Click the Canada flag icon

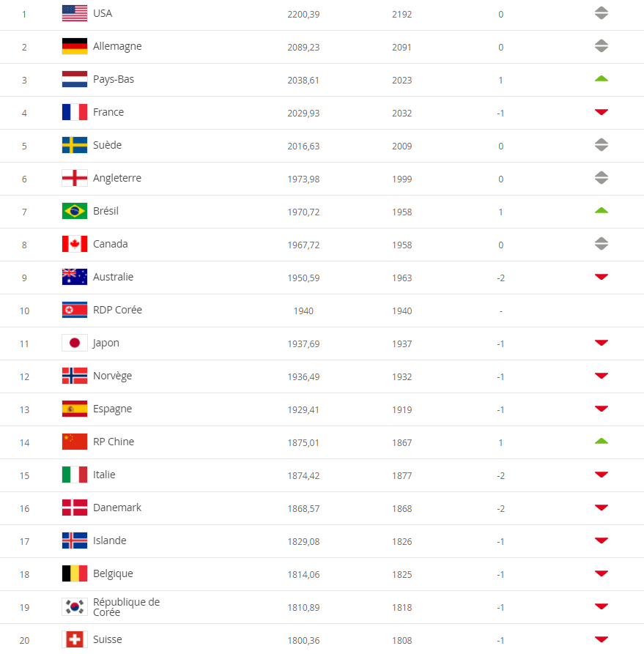tap(75, 244)
